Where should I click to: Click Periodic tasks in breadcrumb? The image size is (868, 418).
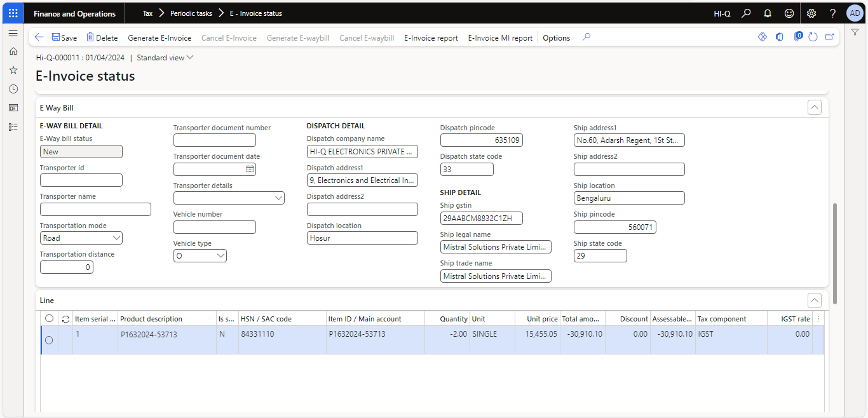coord(191,13)
